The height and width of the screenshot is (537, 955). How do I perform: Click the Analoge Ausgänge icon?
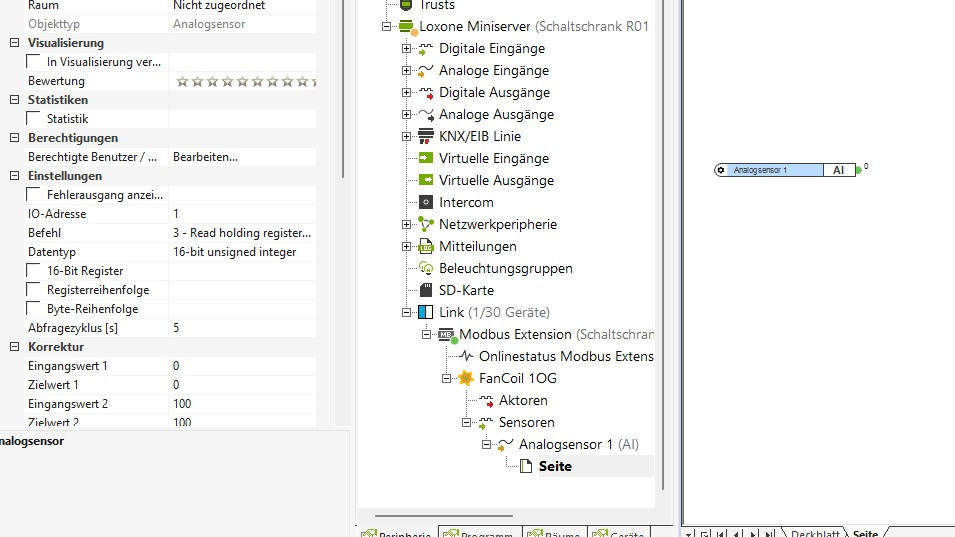(x=426, y=114)
